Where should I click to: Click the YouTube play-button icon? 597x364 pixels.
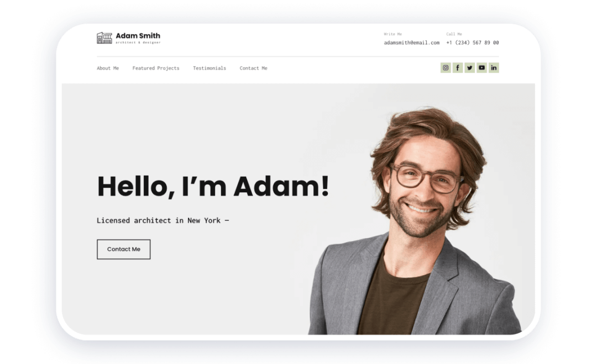point(481,67)
